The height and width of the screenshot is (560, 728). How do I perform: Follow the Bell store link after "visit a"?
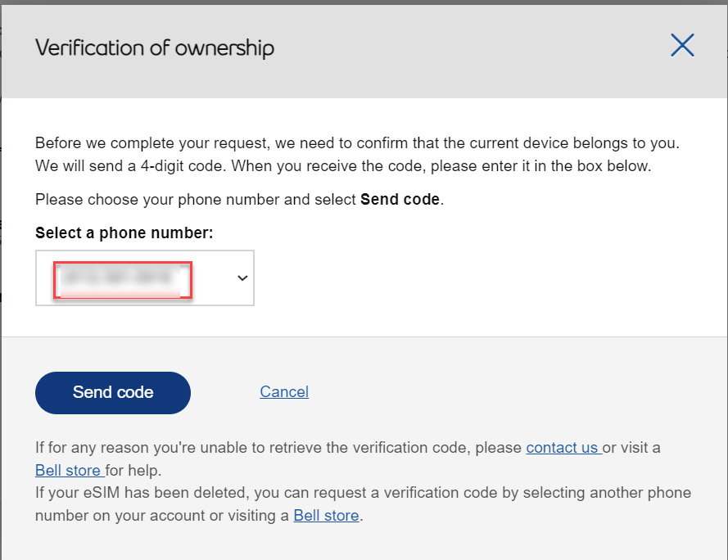pos(69,471)
